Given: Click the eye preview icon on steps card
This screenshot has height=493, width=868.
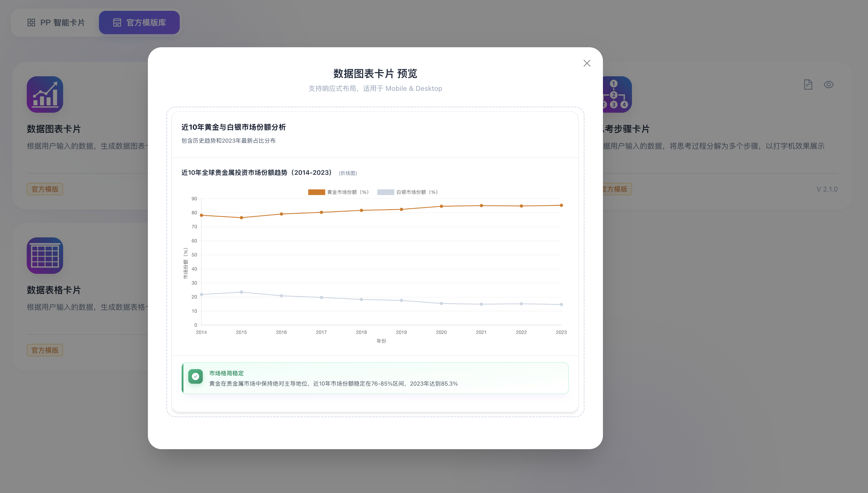Looking at the screenshot, I should pyautogui.click(x=828, y=85).
